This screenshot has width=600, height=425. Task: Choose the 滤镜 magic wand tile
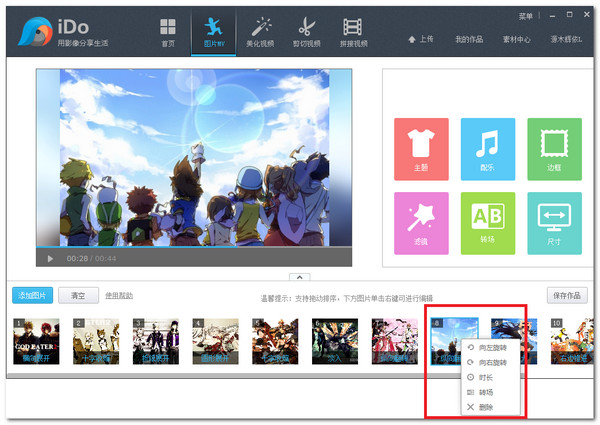pyautogui.click(x=421, y=223)
